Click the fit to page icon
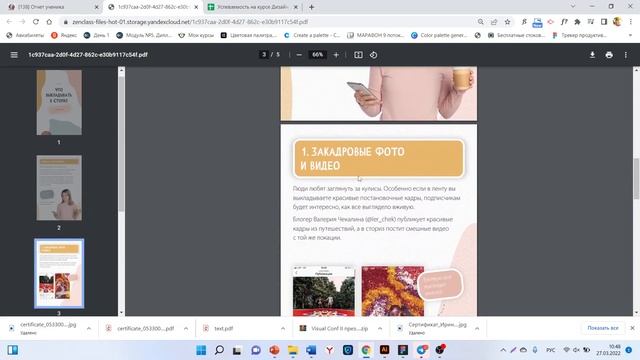The image size is (640, 360). (358, 55)
